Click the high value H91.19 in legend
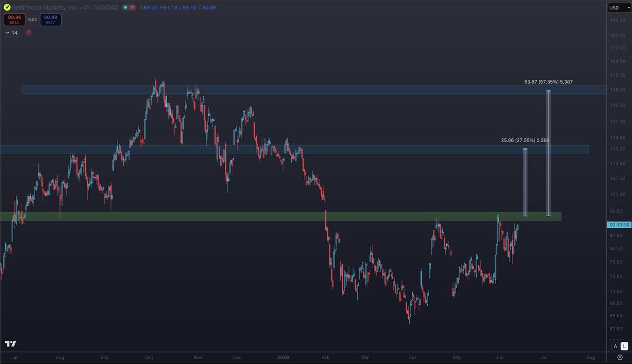Screen dimensions: 632x364 pos(168,7)
